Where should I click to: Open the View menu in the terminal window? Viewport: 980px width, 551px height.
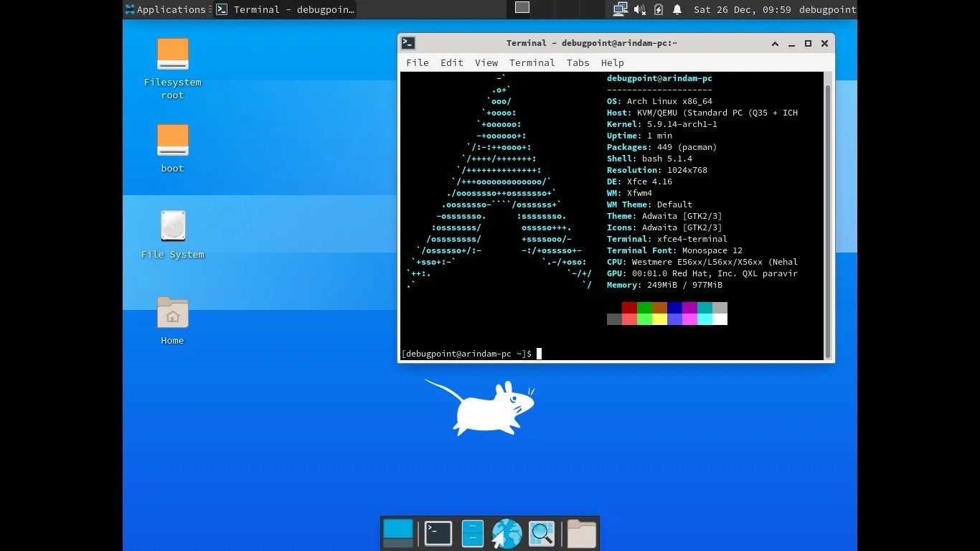[x=486, y=62]
